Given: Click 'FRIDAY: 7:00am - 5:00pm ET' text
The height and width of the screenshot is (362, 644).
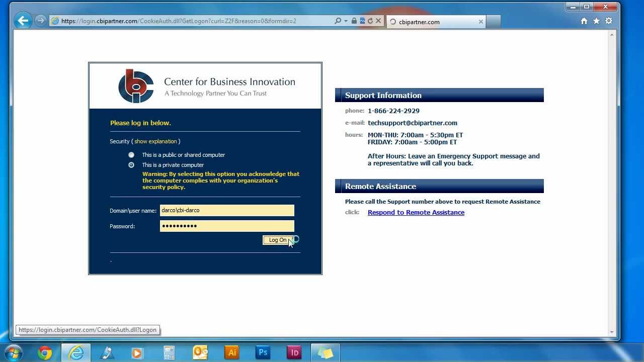Looking at the screenshot, I should [x=412, y=142].
